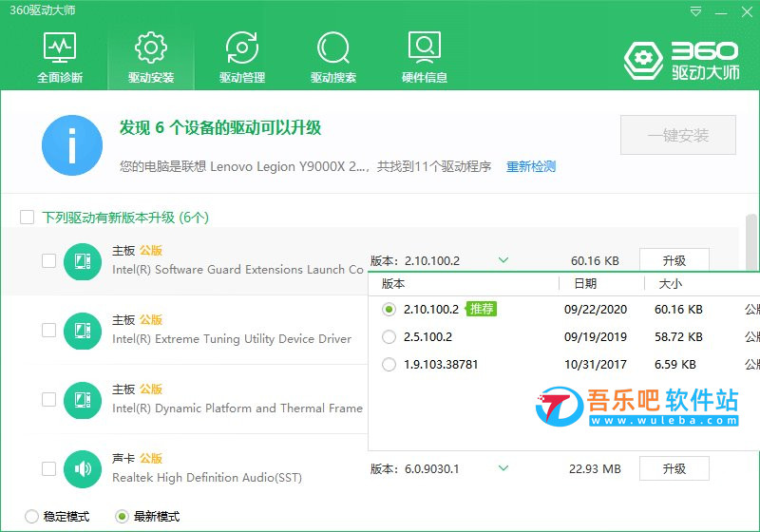Choose 稳定模式 stable mode
The image size is (760, 532).
point(31,517)
